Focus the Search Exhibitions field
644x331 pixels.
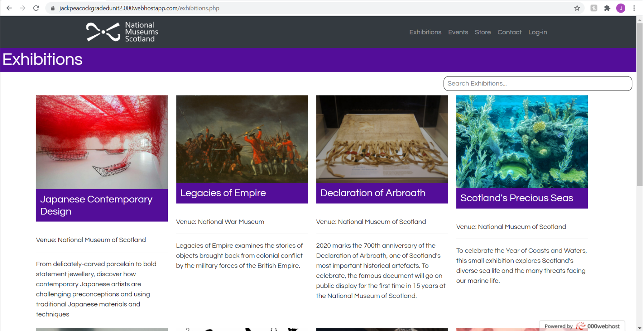point(537,84)
